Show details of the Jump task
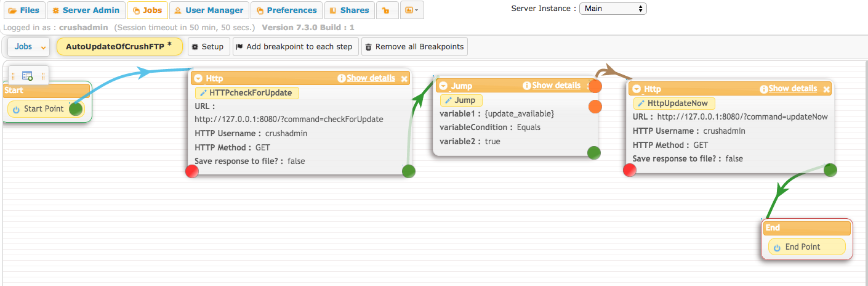The image size is (868, 286). (556, 86)
